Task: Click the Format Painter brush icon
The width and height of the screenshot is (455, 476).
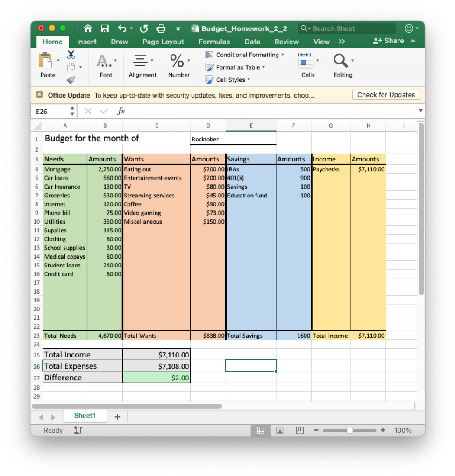Action: [x=71, y=79]
